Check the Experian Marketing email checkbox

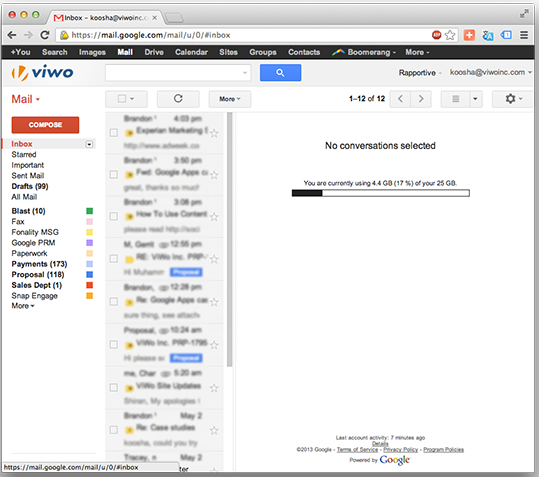[x=113, y=133]
